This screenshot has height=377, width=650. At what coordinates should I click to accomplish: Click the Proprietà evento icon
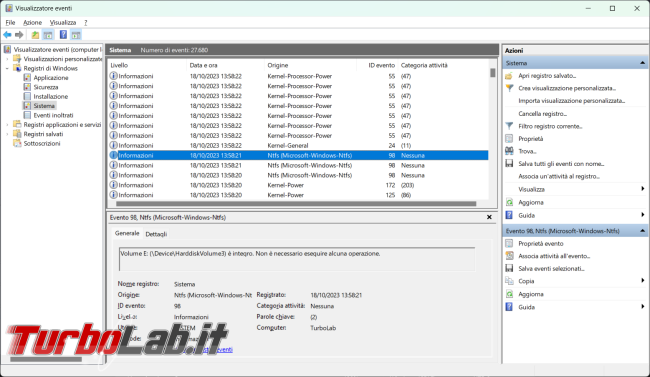coord(509,243)
